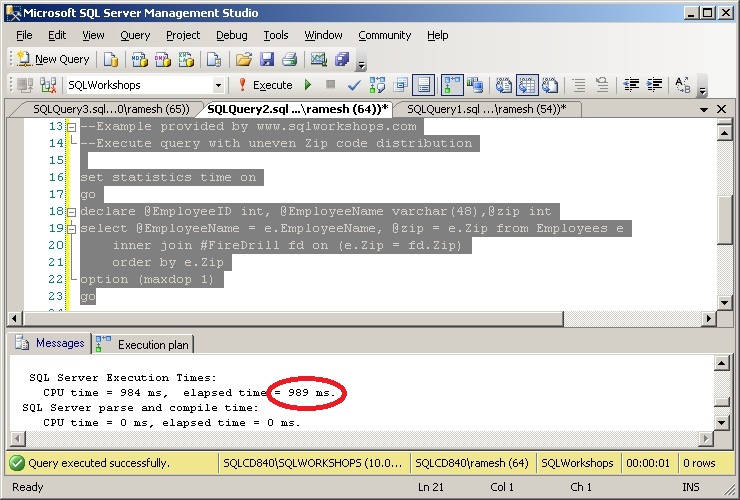Open the Activity Monitor
The width and height of the screenshot is (740, 500).
[x=319, y=59]
